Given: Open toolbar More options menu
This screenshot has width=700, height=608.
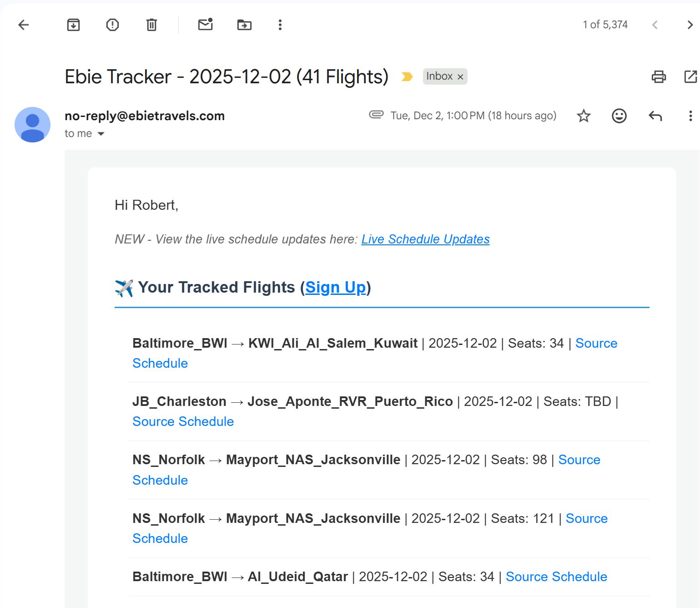Looking at the screenshot, I should point(280,25).
